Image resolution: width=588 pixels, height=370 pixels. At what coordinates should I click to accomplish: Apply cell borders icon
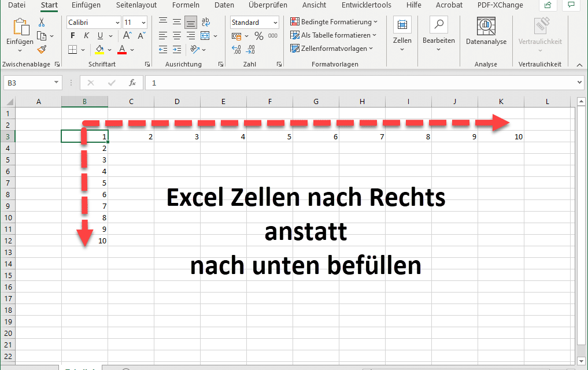point(73,50)
